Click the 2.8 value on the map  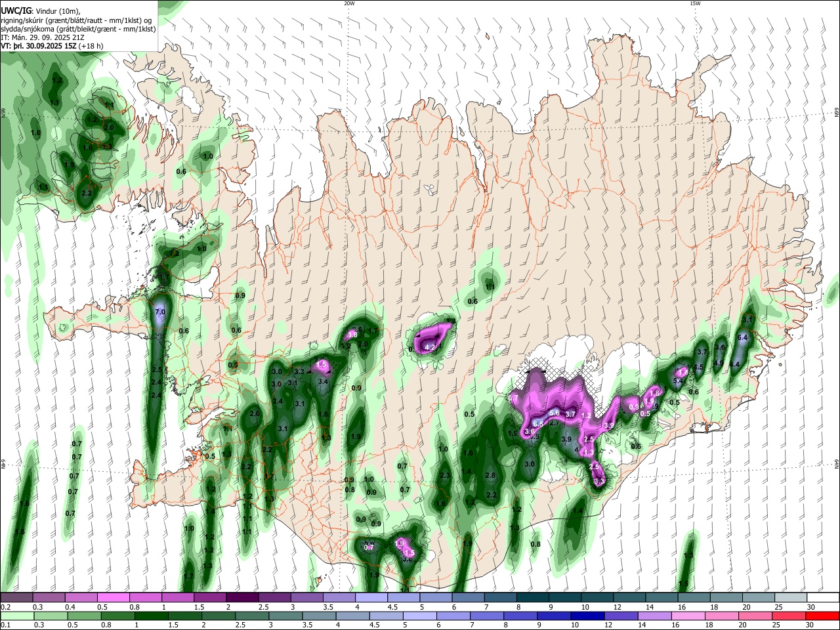pos(490,475)
